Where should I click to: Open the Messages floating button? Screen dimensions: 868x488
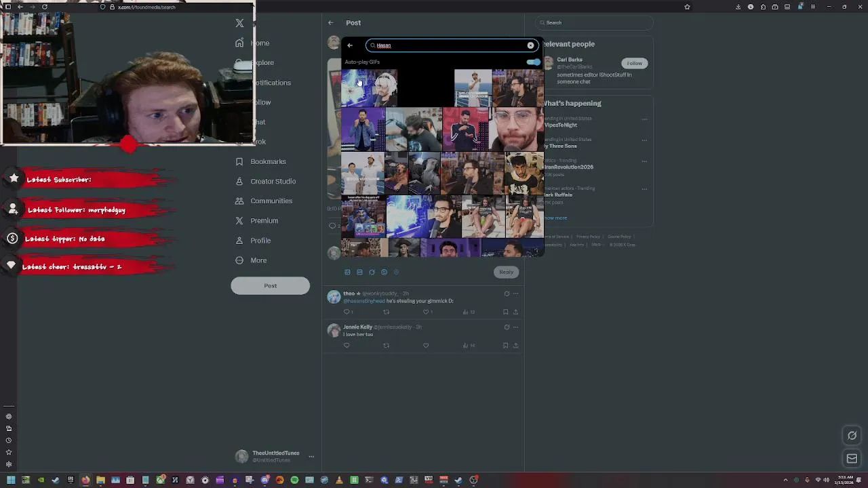coord(852,459)
